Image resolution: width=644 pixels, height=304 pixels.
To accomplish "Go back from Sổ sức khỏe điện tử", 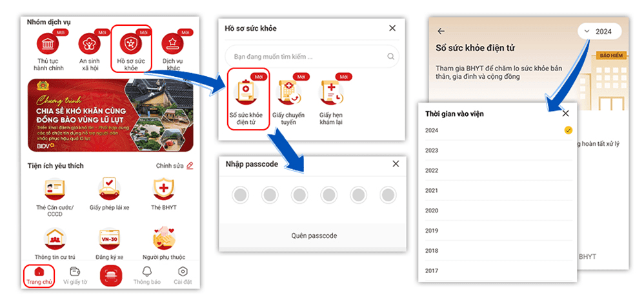I will (x=441, y=31).
